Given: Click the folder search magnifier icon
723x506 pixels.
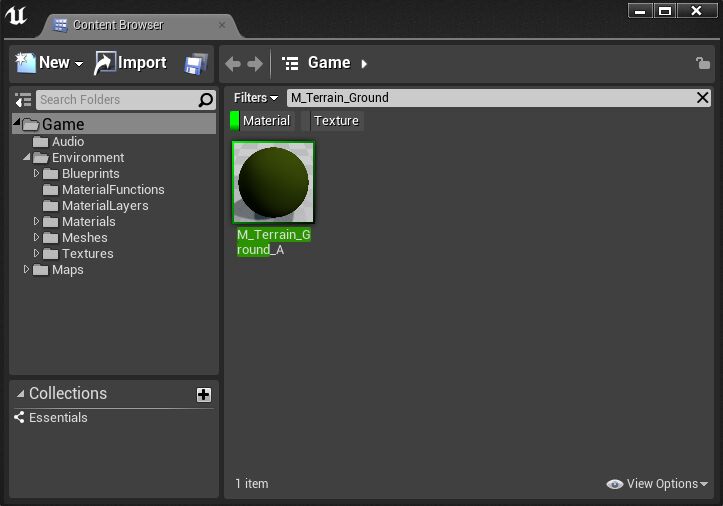Looking at the screenshot, I should [206, 100].
